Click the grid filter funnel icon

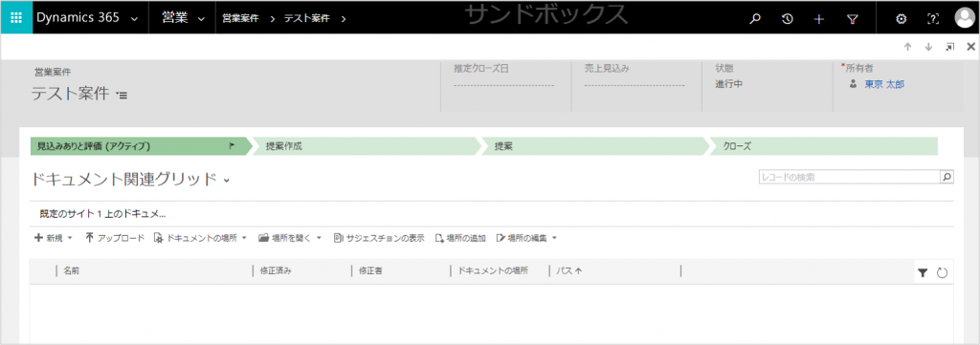pyautogui.click(x=923, y=272)
